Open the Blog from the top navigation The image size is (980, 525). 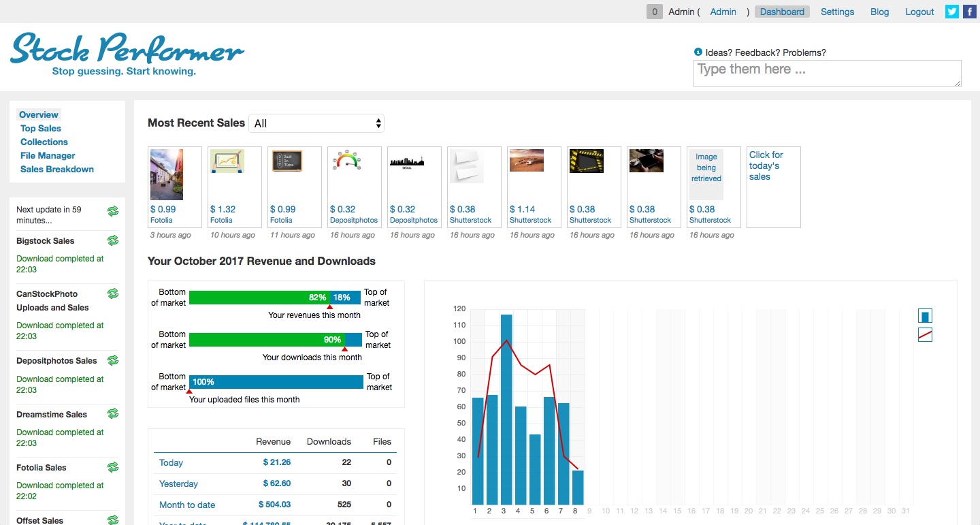(x=879, y=12)
